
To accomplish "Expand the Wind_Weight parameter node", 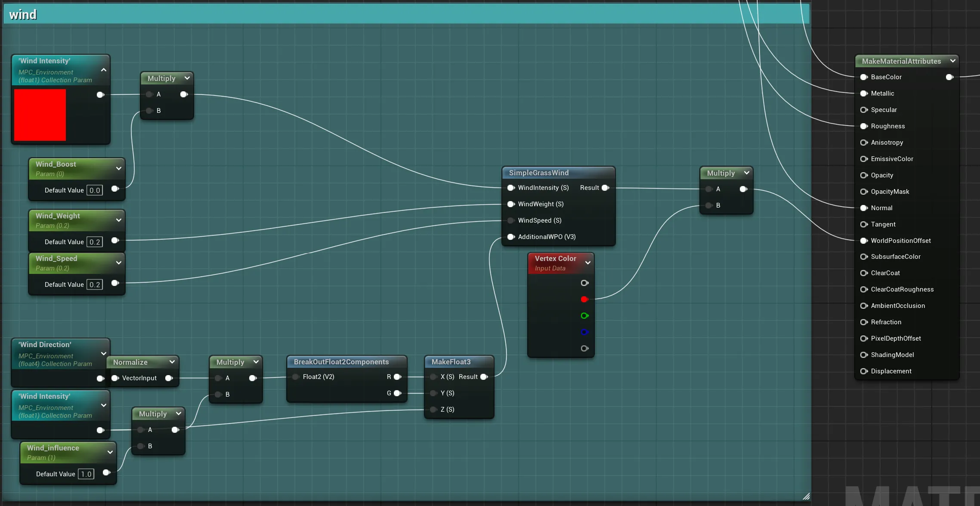I will (119, 220).
